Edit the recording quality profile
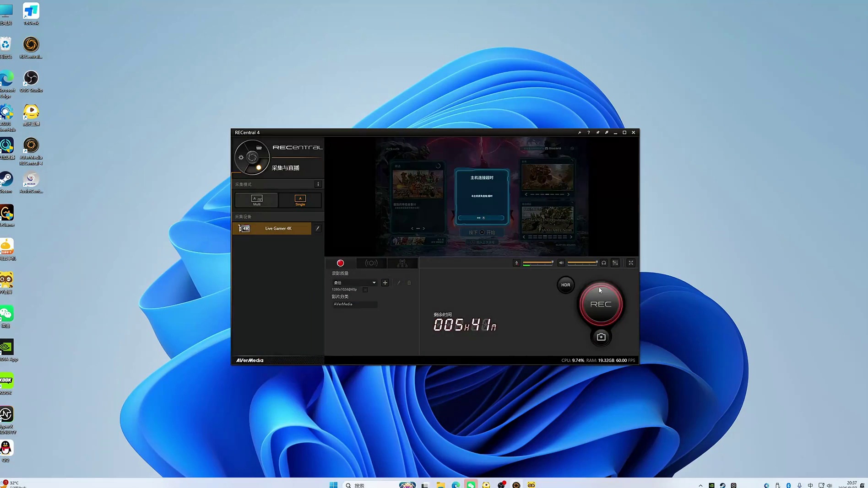This screenshot has width=868, height=488. click(399, 283)
